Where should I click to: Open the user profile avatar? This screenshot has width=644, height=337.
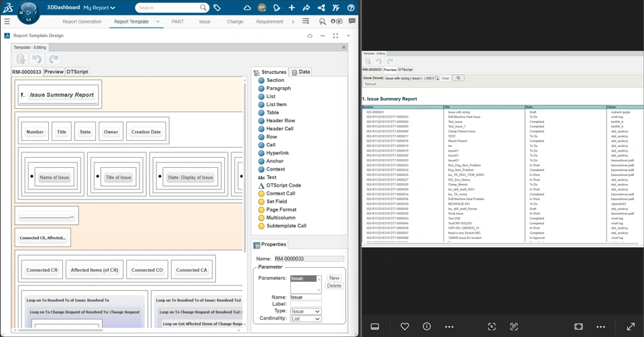pos(262,7)
